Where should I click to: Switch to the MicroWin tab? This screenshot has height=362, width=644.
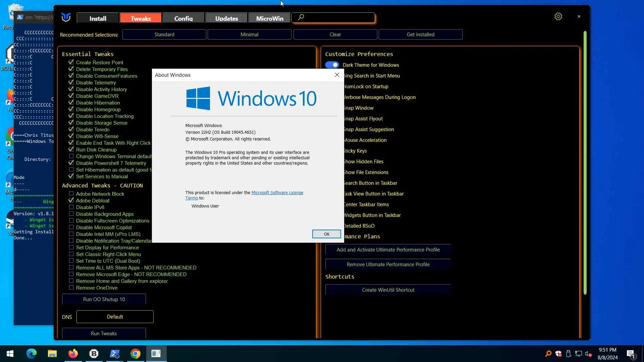coord(270,18)
